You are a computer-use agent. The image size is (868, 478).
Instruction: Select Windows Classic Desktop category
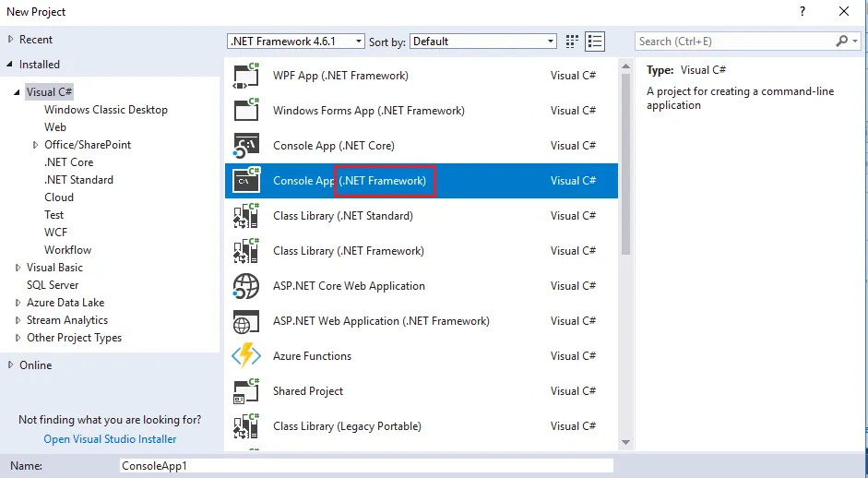106,110
